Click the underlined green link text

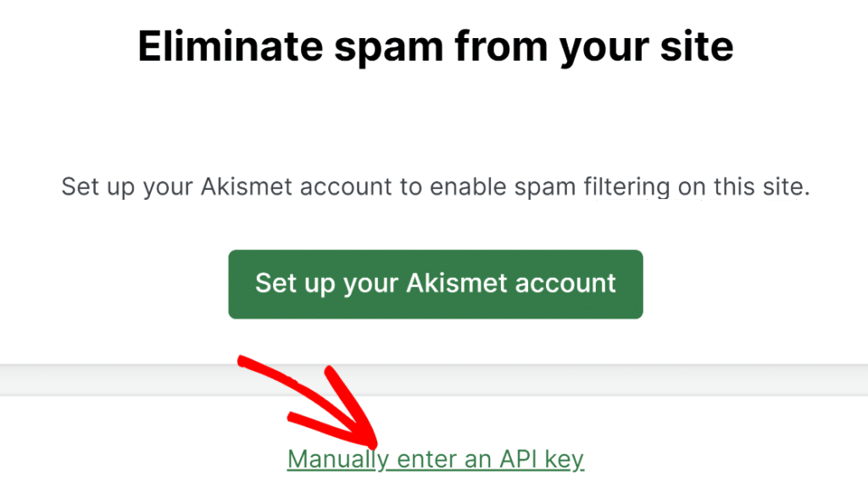(x=435, y=458)
